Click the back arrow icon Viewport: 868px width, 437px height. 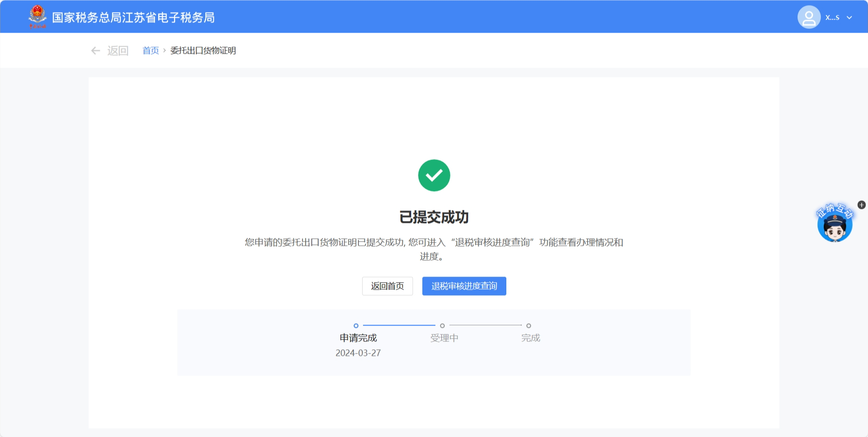point(96,51)
